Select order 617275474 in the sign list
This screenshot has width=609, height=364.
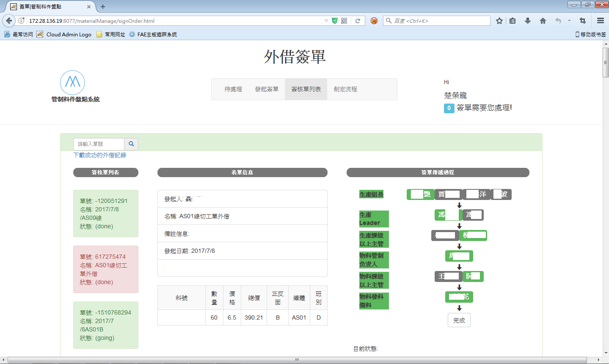pos(106,269)
